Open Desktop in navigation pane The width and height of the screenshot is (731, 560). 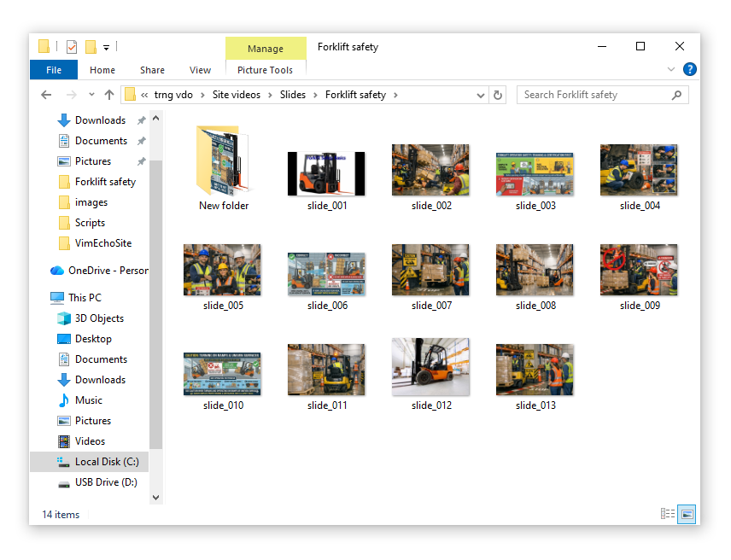coord(93,339)
